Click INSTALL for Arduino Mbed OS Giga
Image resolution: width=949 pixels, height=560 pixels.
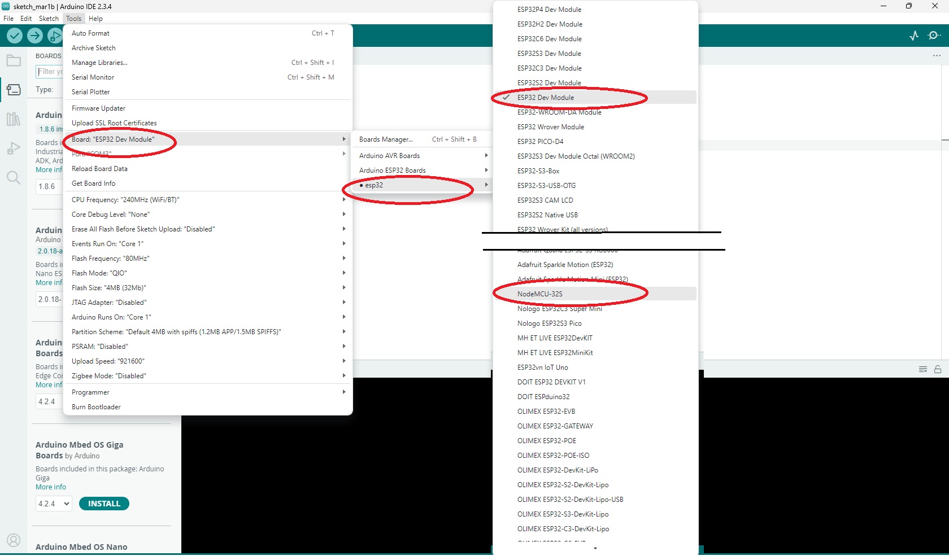click(x=104, y=504)
